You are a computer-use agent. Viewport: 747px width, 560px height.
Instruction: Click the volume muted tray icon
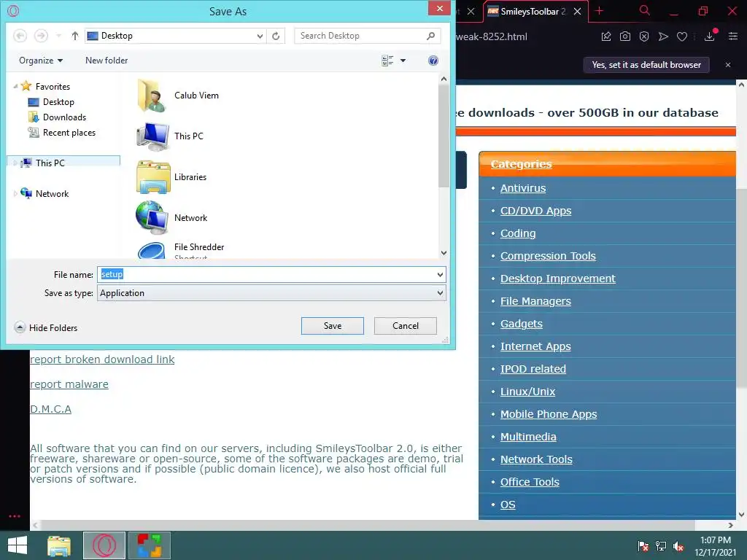[x=678, y=546]
